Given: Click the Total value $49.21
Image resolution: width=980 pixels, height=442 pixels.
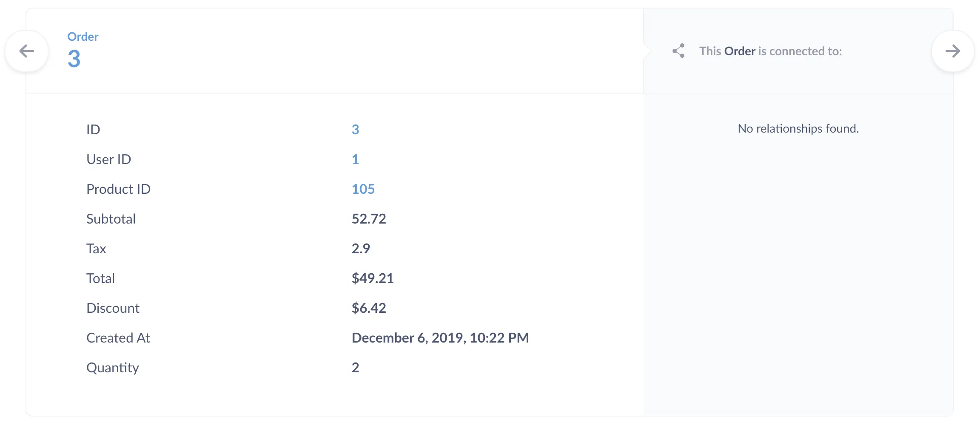Looking at the screenshot, I should [x=373, y=278].
